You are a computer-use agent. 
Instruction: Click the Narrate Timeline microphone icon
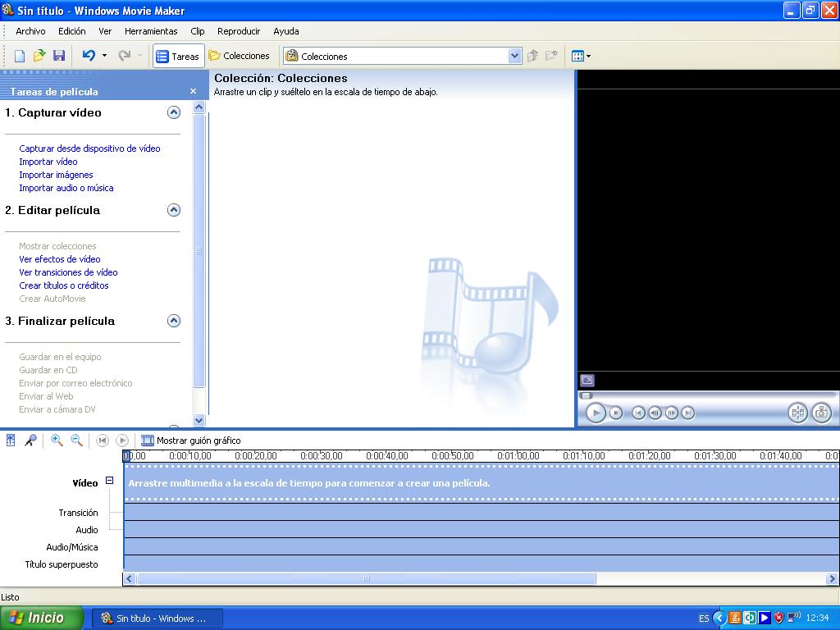click(x=30, y=441)
